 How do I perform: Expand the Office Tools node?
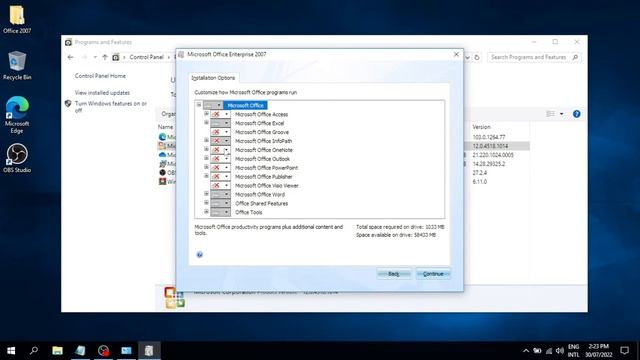tap(206, 212)
